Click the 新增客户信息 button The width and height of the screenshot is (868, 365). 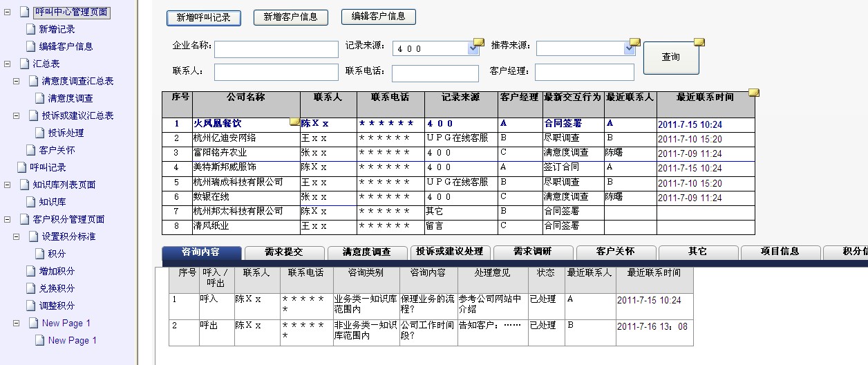(290, 17)
